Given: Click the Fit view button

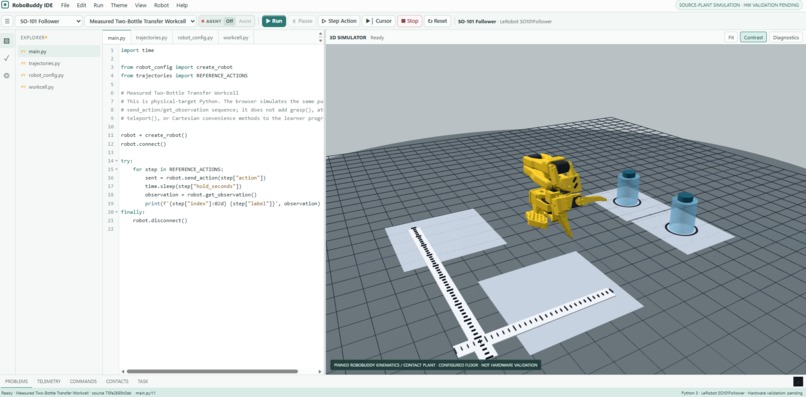Looking at the screenshot, I should pos(731,38).
